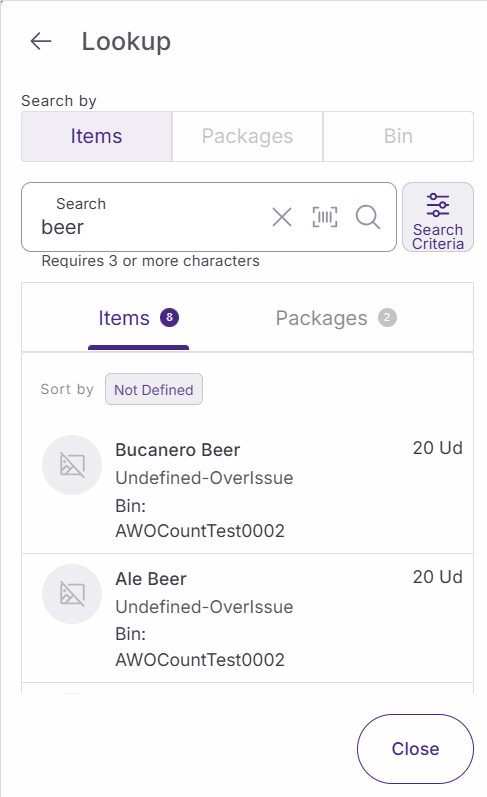Click Ale Beer placeholder image icon
487x797 pixels.
(72, 594)
